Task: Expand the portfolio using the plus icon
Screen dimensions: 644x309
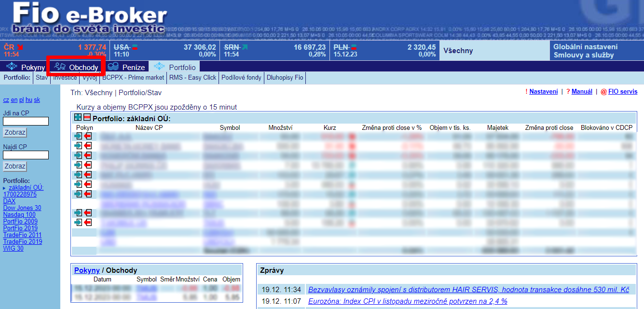Action: (78, 117)
